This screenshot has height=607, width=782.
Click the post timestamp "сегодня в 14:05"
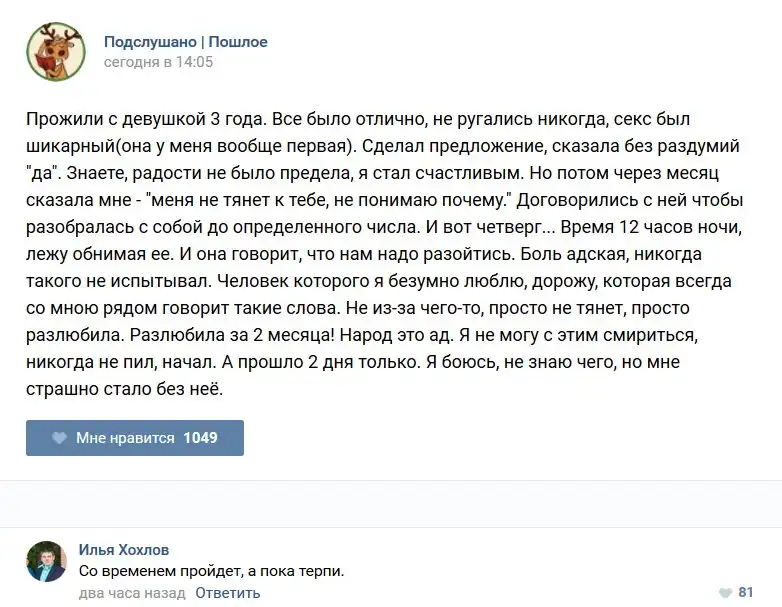tap(158, 62)
